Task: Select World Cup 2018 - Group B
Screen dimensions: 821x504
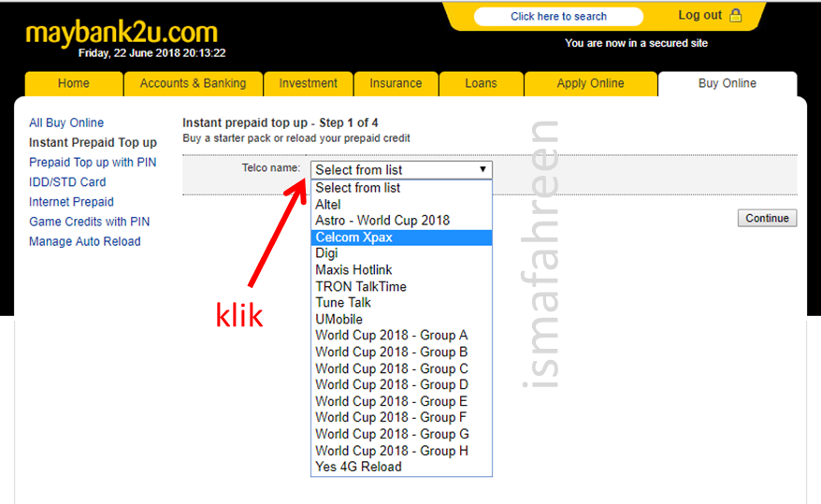Action: pos(401,353)
